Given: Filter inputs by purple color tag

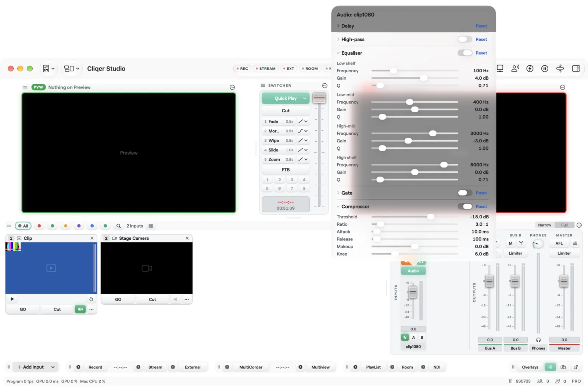Looking at the screenshot, I should pos(79,226).
